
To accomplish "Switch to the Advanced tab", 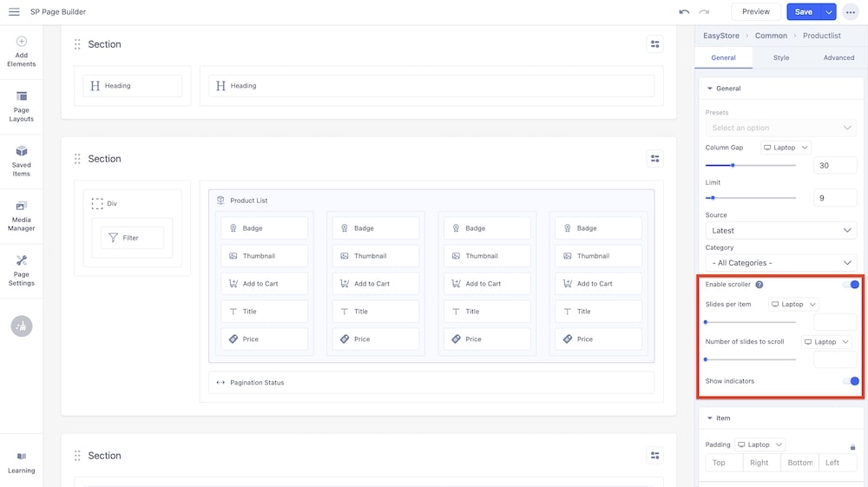I will pos(838,58).
